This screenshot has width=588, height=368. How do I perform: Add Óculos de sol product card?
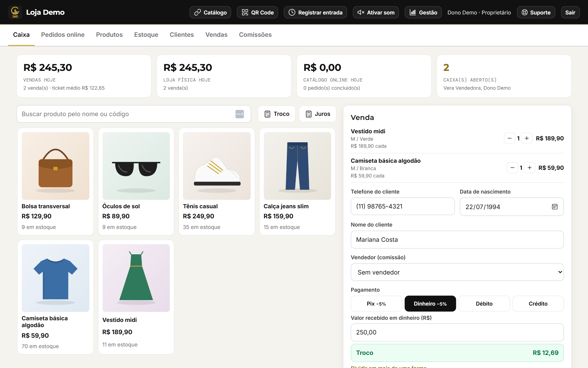[136, 182]
